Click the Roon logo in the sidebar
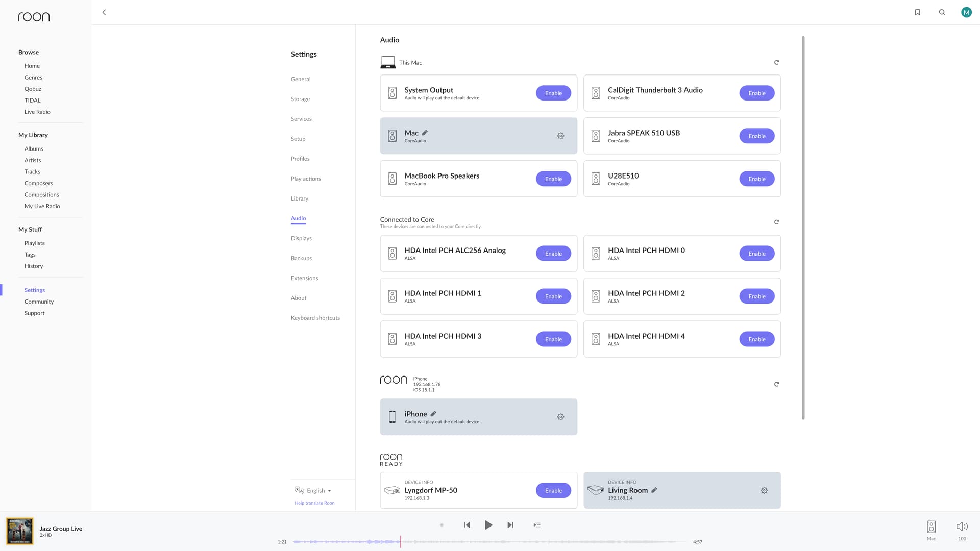The width and height of the screenshot is (980, 551). [34, 17]
